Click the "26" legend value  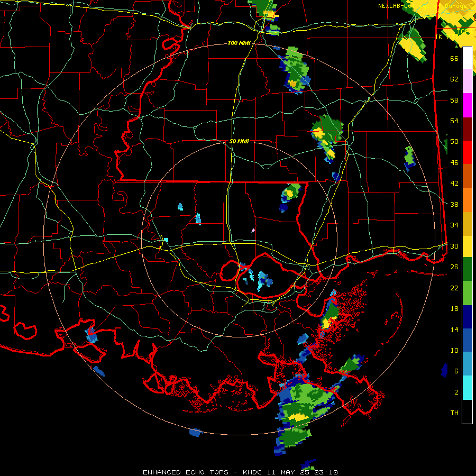click(x=454, y=267)
